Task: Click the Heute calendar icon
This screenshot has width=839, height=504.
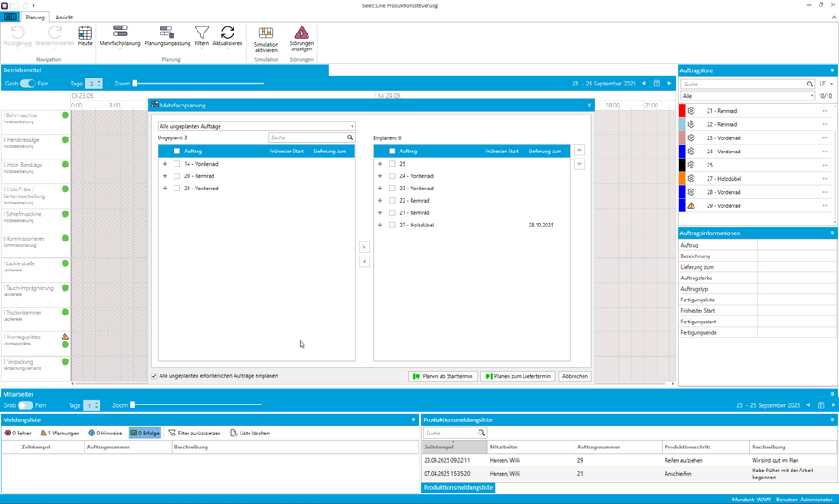Action: pos(85,33)
